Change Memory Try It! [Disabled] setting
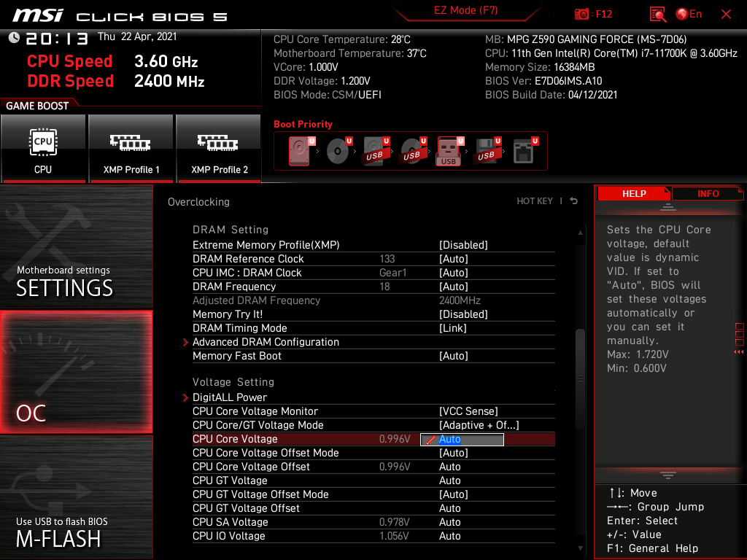 click(x=463, y=314)
